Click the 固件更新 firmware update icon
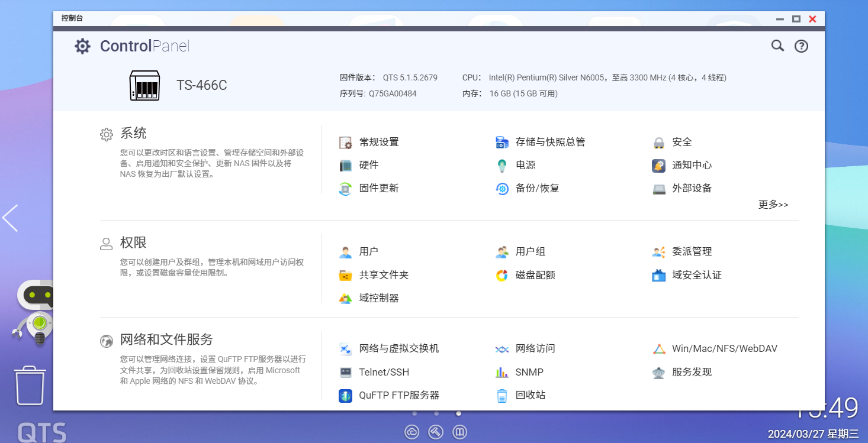This screenshot has width=868, height=443. [x=345, y=189]
